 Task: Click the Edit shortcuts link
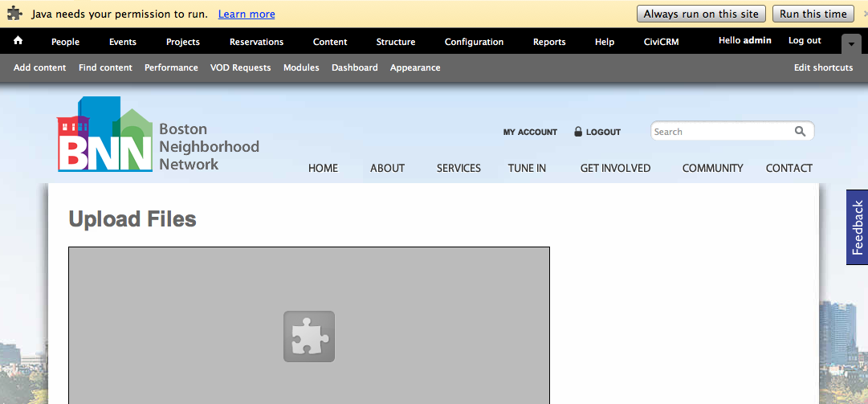[x=823, y=67]
